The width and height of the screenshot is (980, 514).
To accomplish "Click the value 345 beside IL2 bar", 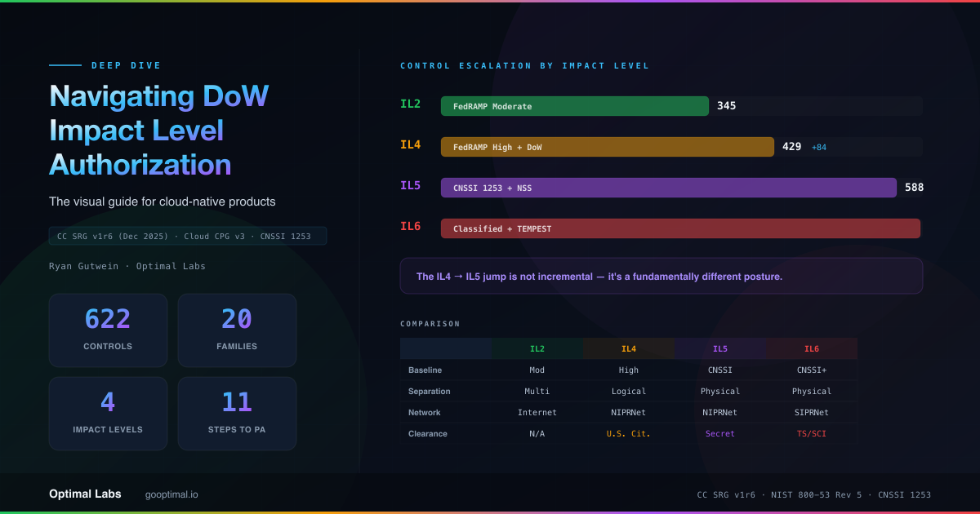I will click(x=727, y=106).
